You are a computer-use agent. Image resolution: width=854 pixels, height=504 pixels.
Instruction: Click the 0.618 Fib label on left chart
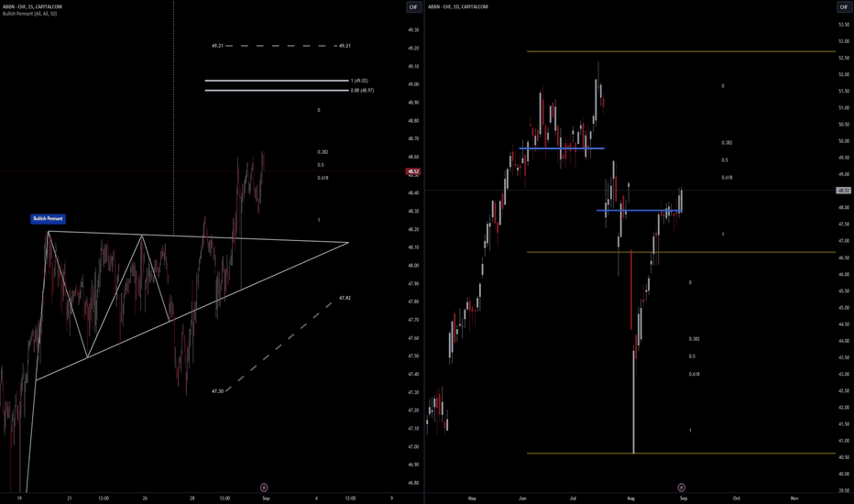pos(323,178)
